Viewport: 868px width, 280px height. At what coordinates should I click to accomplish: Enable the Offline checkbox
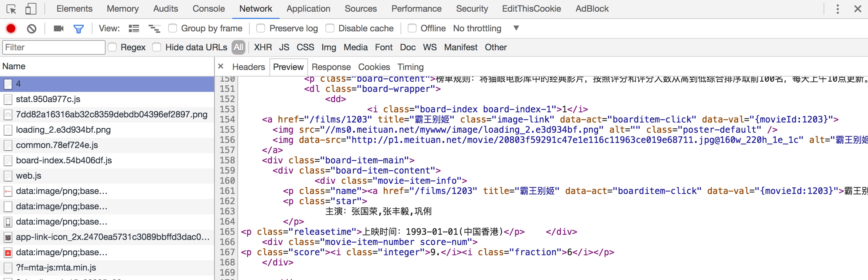pos(412,28)
